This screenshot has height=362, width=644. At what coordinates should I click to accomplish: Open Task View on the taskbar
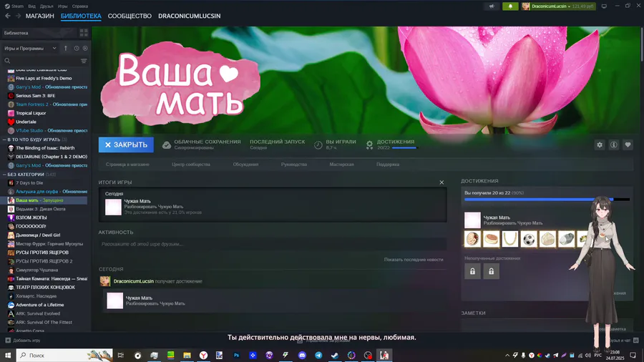click(x=121, y=355)
